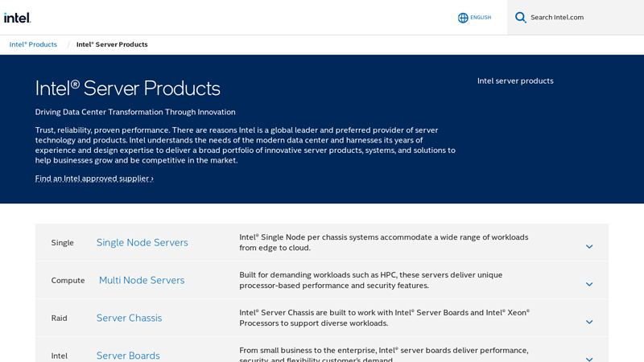Screen dimensions: 644x362
Task: Expand the Server Boards row chevron
Action: [589, 359]
